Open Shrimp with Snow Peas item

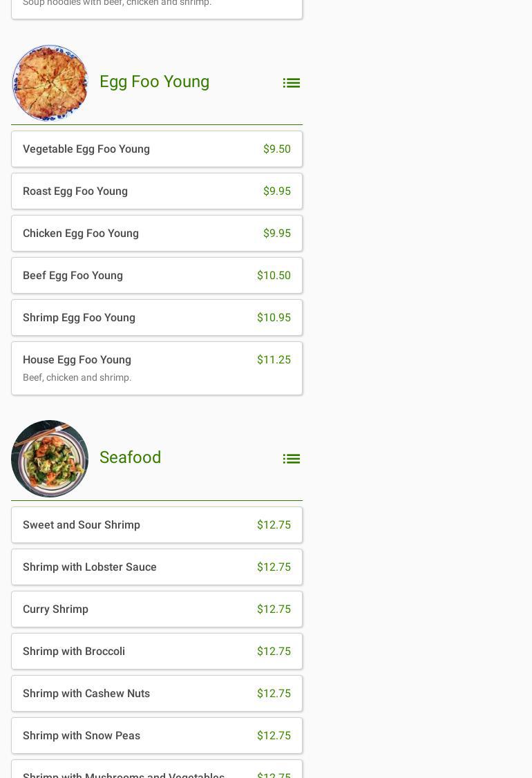point(156,736)
